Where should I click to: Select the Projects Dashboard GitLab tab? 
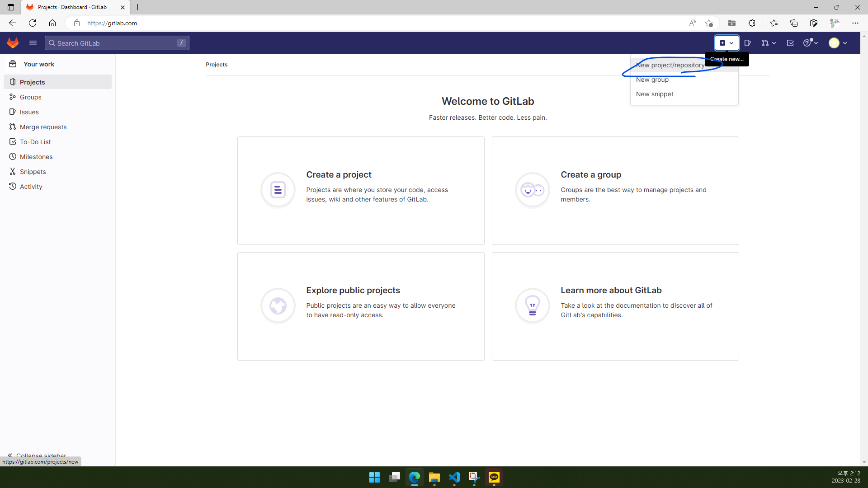coord(76,7)
